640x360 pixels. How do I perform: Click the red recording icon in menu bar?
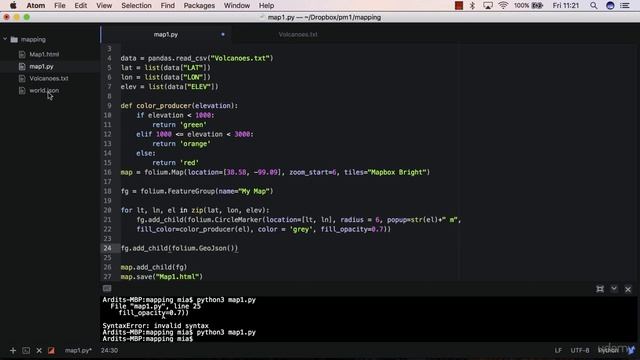459,5
